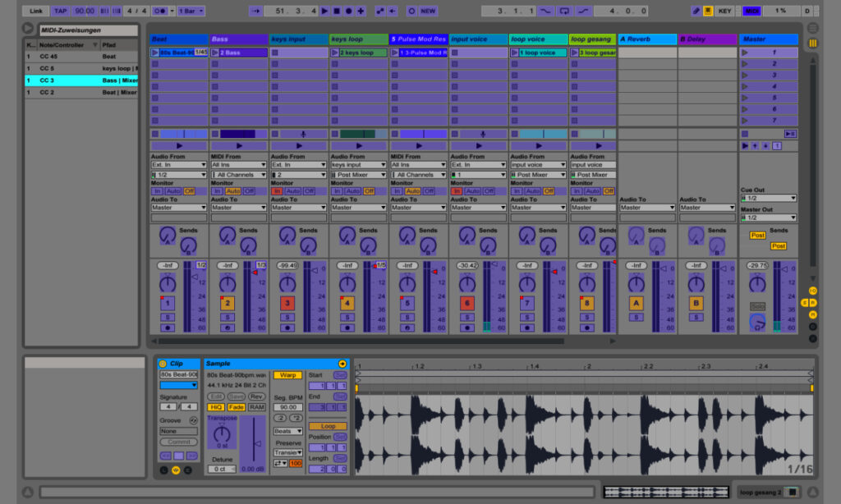Toggle the Warp switch
The image size is (841, 504).
tap(288, 375)
